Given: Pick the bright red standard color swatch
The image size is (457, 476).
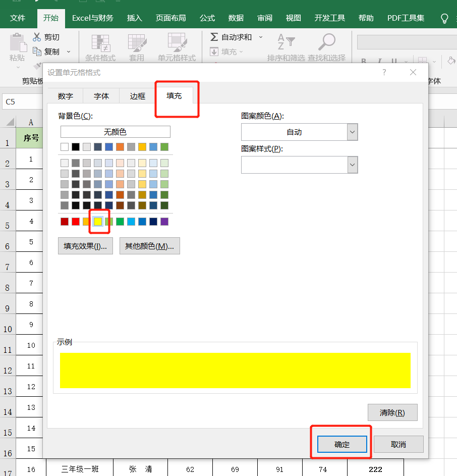Looking at the screenshot, I should [x=76, y=222].
